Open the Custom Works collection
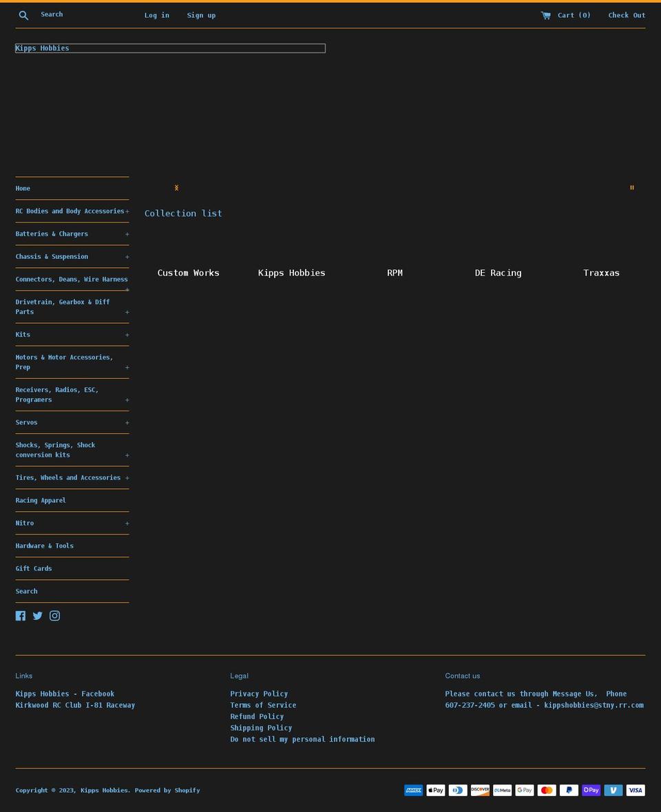Viewport: 661px width, 812px height. (x=189, y=273)
